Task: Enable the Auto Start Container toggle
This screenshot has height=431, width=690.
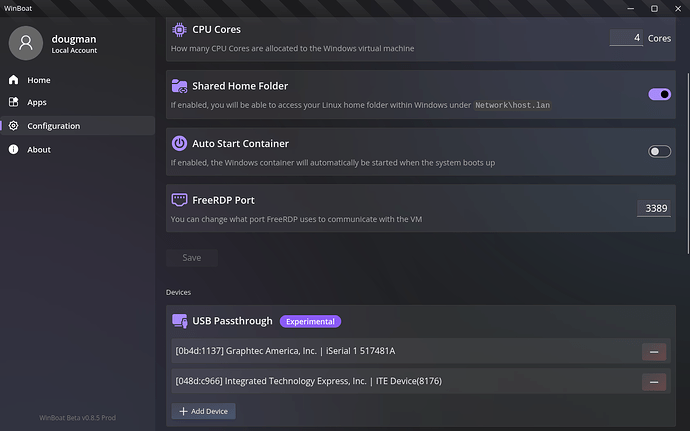Action: pyautogui.click(x=660, y=151)
